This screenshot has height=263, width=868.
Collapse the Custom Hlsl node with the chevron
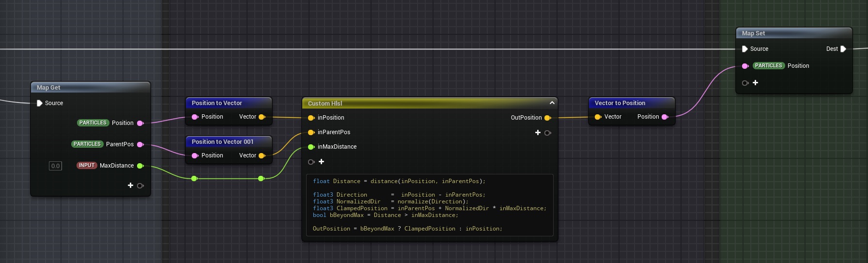click(x=552, y=103)
